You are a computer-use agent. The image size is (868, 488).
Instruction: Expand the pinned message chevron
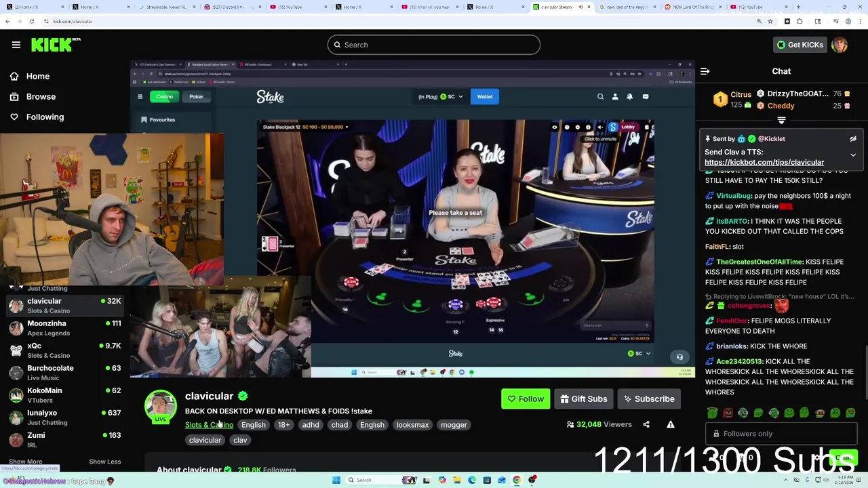(853, 155)
